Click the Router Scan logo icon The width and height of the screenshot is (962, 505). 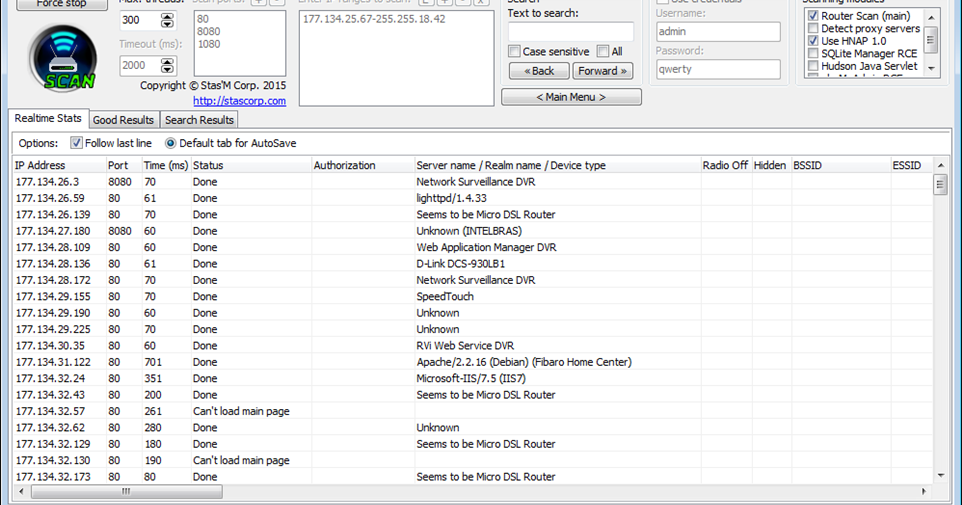[x=63, y=60]
